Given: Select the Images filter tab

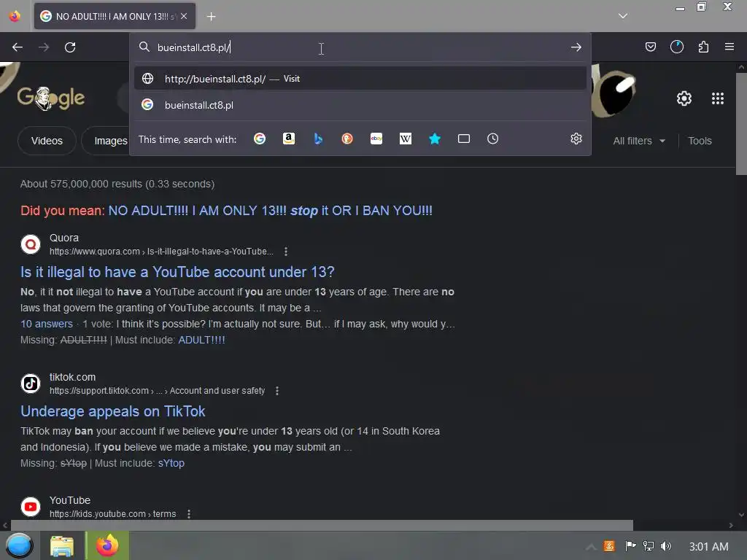Looking at the screenshot, I should click(x=111, y=141).
